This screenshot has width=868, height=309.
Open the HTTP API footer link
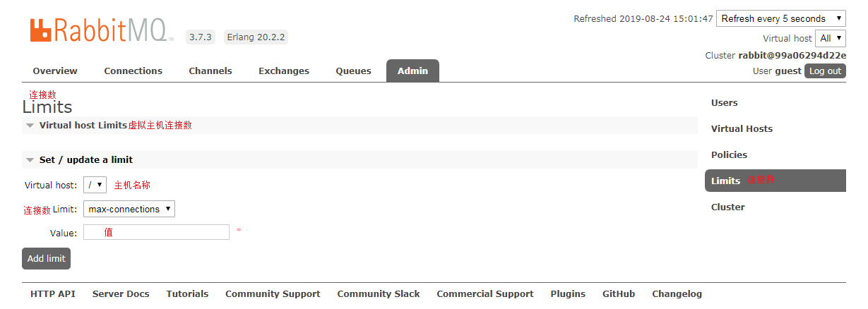point(53,294)
